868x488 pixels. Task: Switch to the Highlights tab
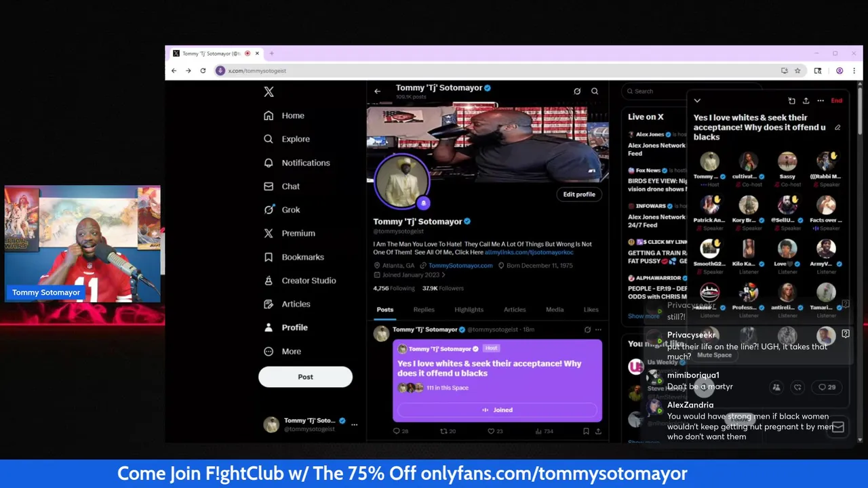pos(469,310)
